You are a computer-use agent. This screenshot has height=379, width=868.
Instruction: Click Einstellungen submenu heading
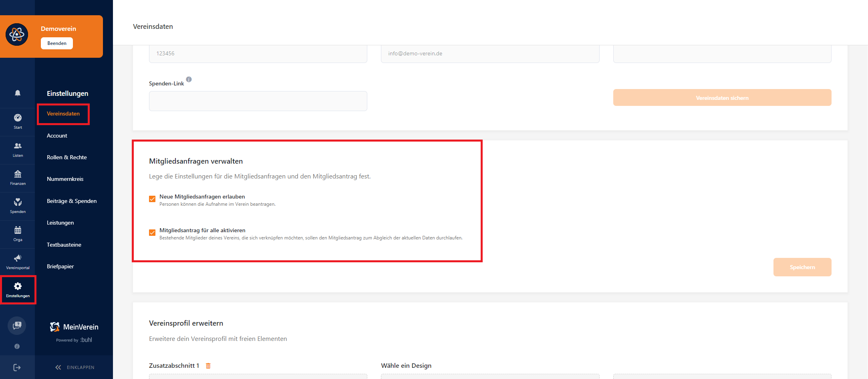pyautogui.click(x=68, y=93)
